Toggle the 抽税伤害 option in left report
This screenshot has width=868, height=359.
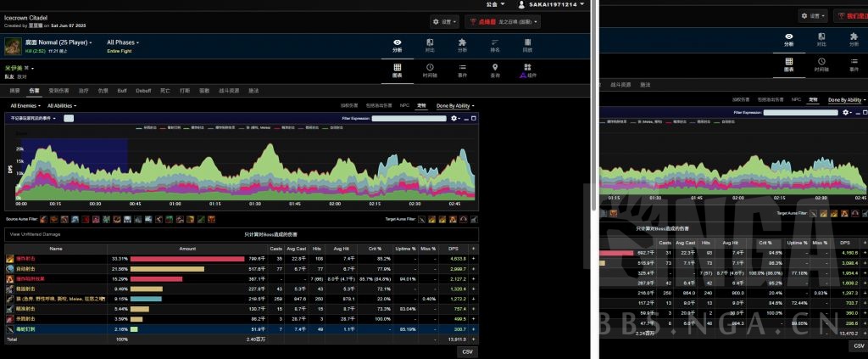coord(348,106)
